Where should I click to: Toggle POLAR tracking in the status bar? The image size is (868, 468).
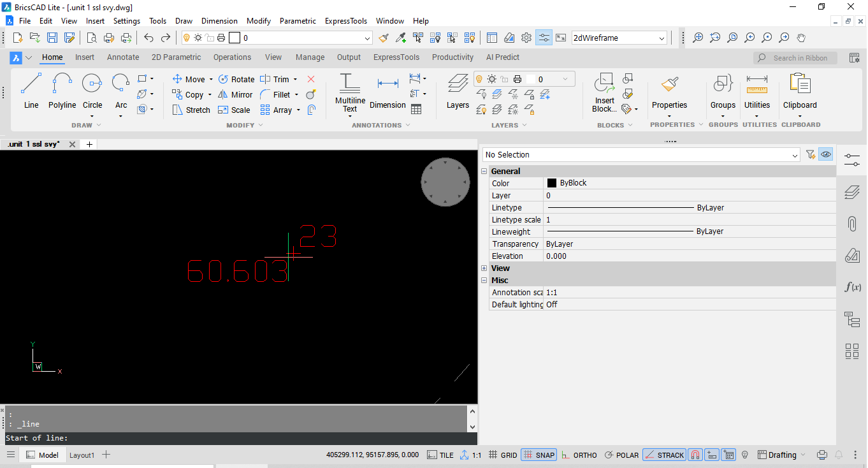click(621, 455)
